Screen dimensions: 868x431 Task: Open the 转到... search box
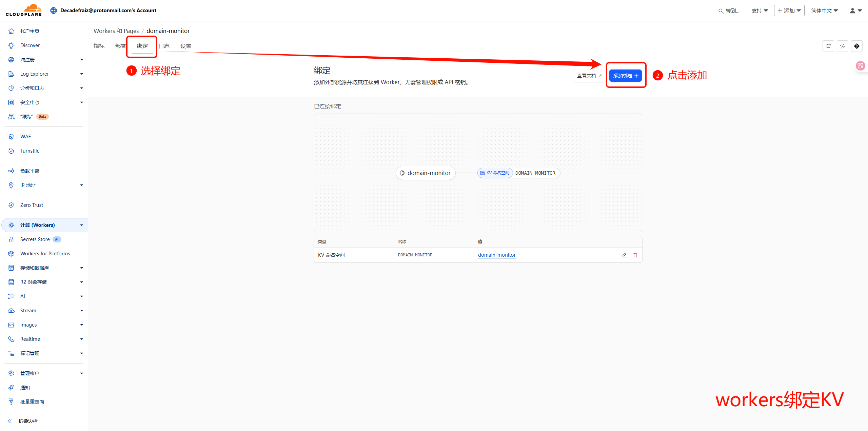pyautogui.click(x=729, y=11)
